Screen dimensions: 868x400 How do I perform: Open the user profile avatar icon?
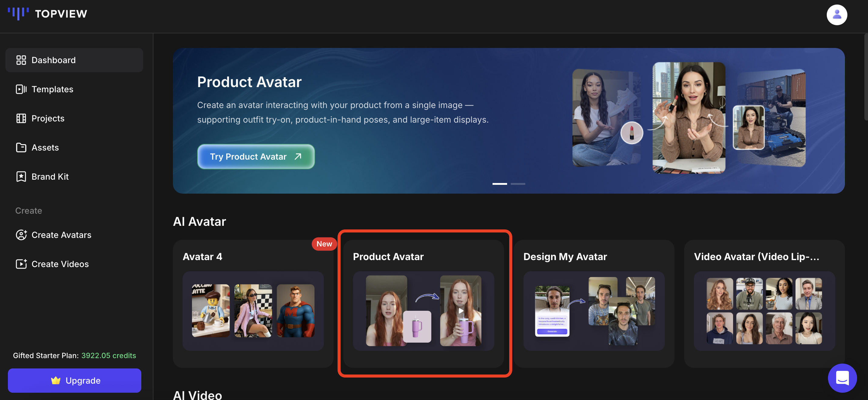(x=837, y=15)
